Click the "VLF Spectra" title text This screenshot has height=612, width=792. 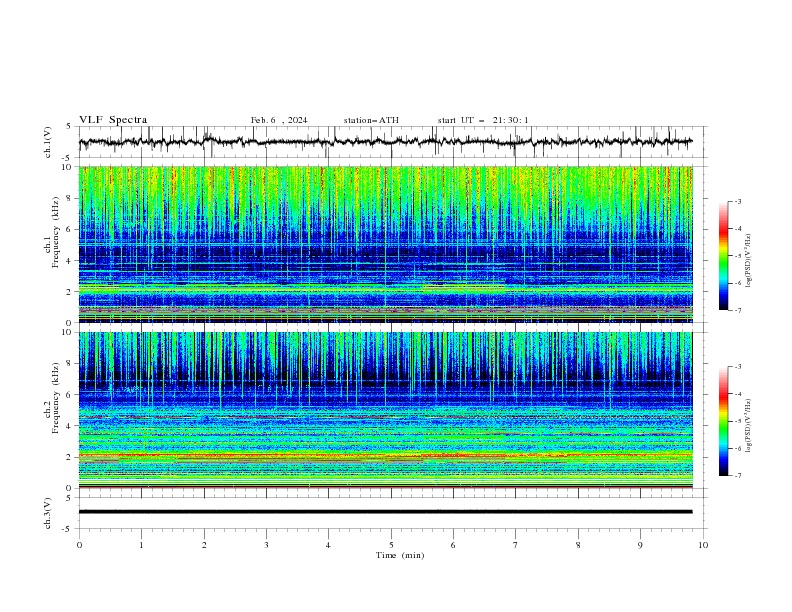[x=113, y=120]
